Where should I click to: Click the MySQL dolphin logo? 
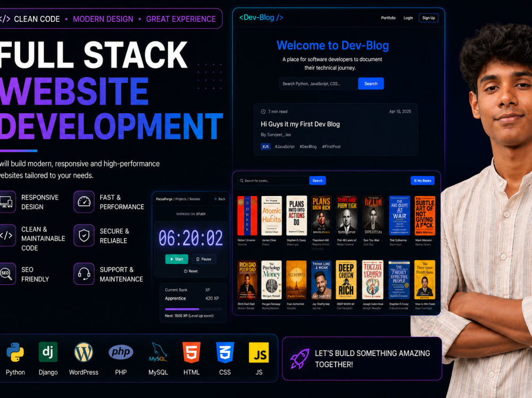point(158,352)
